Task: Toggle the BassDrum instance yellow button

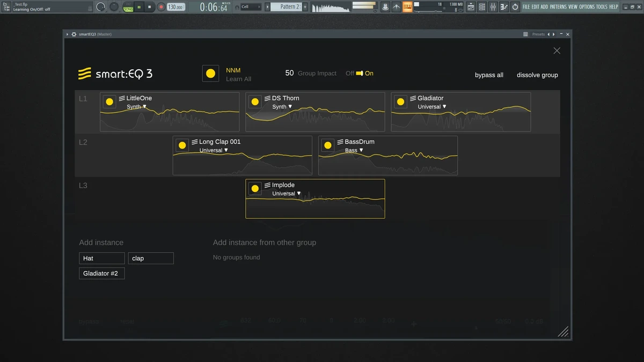Action: click(x=327, y=145)
